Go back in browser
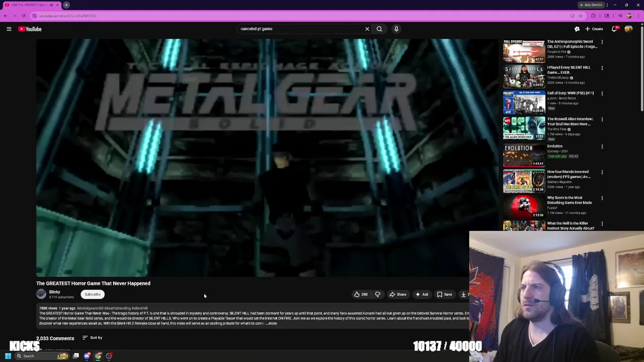The image size is (644, 362). click(x=6, y=16)
